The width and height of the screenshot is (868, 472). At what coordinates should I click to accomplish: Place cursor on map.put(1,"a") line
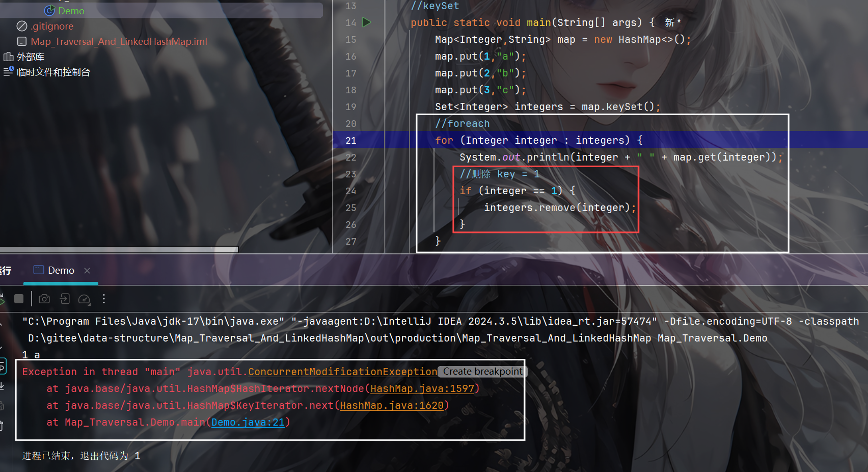coord(480,56)
